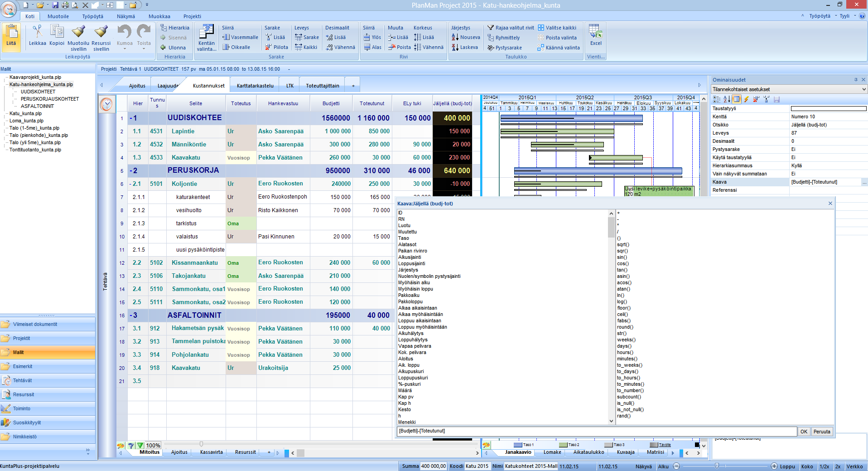Image resolution: width=868 pixels, height=471 pixels.
Task: Click Ulonna outdent arrow
Action: pyautogui.click(x=173, y=47)
